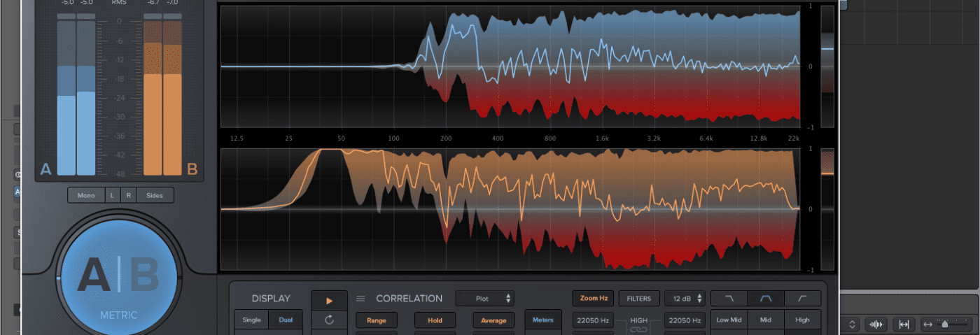The image size is (980, 335).
Task: Open the Plot dropdown
Action: 484,299
